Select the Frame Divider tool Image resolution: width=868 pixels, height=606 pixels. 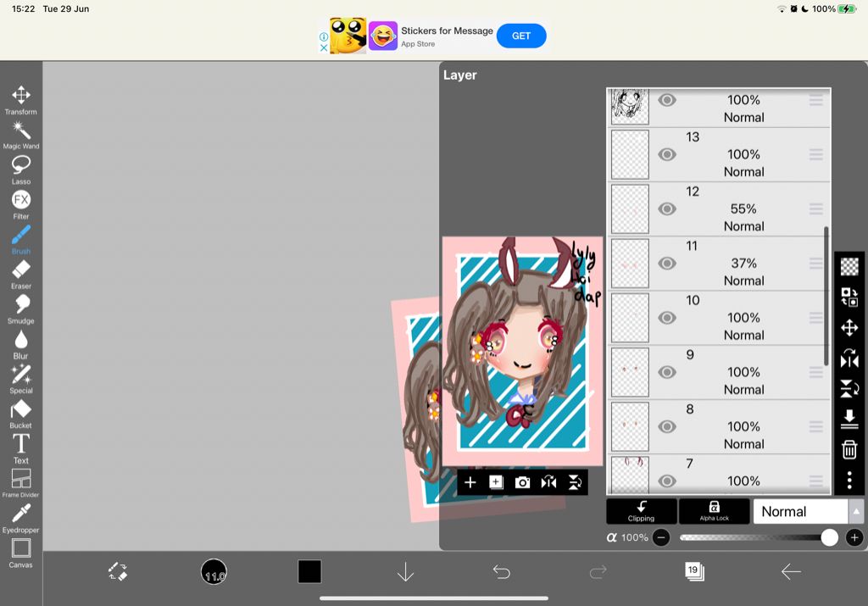[21, 484]
